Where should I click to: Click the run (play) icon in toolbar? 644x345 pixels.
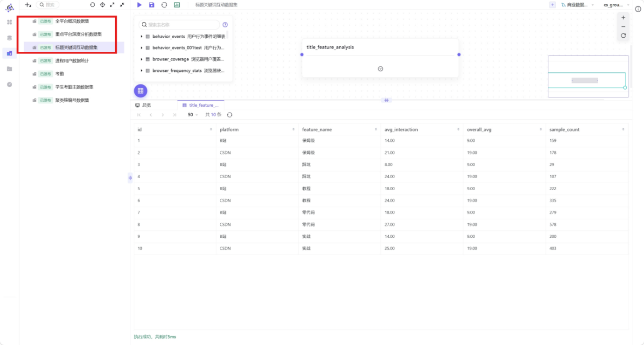(140, 5)
